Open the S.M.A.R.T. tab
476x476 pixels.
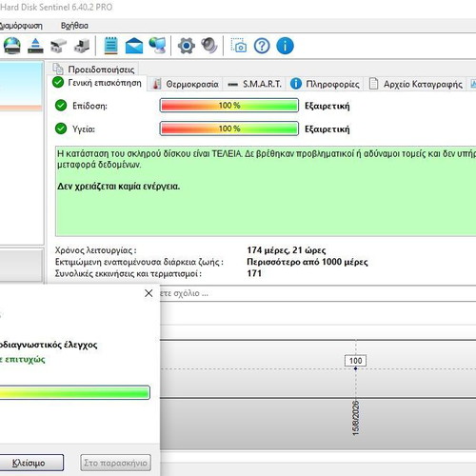tap(254, 84)
